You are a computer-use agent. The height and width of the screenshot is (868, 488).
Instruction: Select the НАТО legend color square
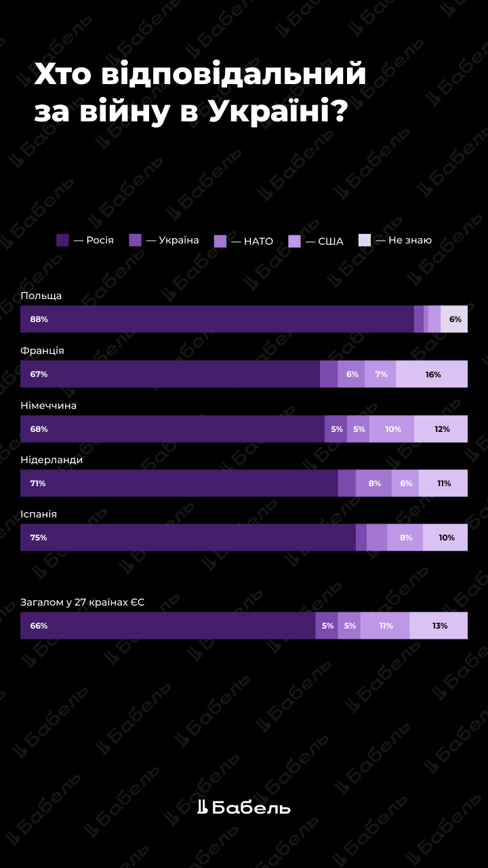coord(220,241)
